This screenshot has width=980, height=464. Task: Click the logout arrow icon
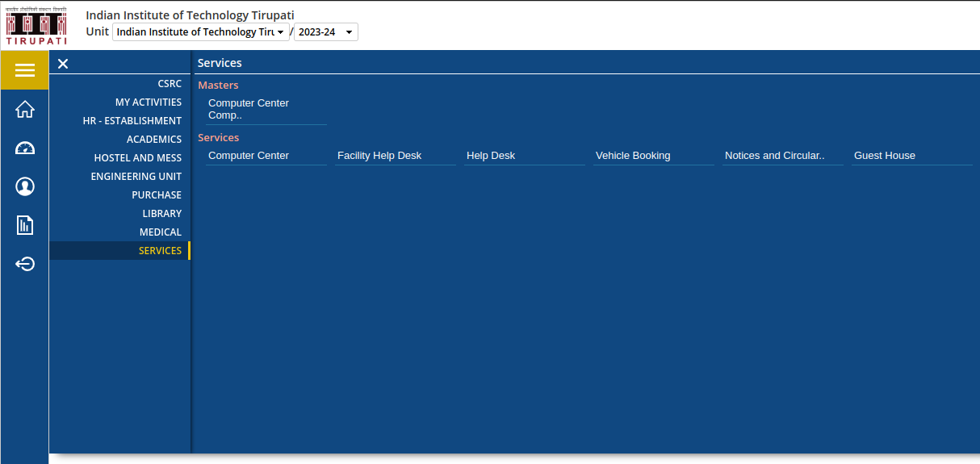[25, 264]
